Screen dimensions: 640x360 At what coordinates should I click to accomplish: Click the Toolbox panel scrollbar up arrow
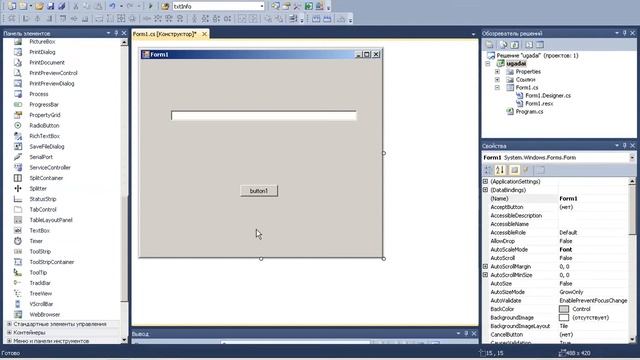(x=124, y=42)
